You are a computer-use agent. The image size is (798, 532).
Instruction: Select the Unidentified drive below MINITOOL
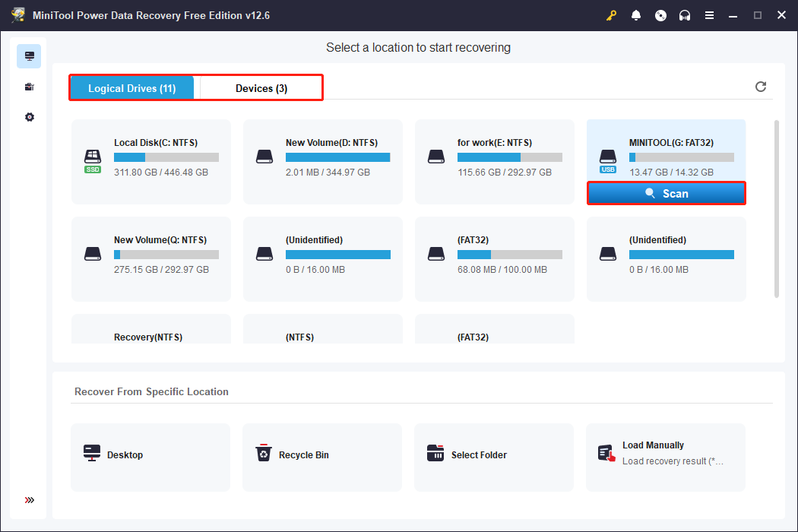pyautogui.click(x=667, y=259)
